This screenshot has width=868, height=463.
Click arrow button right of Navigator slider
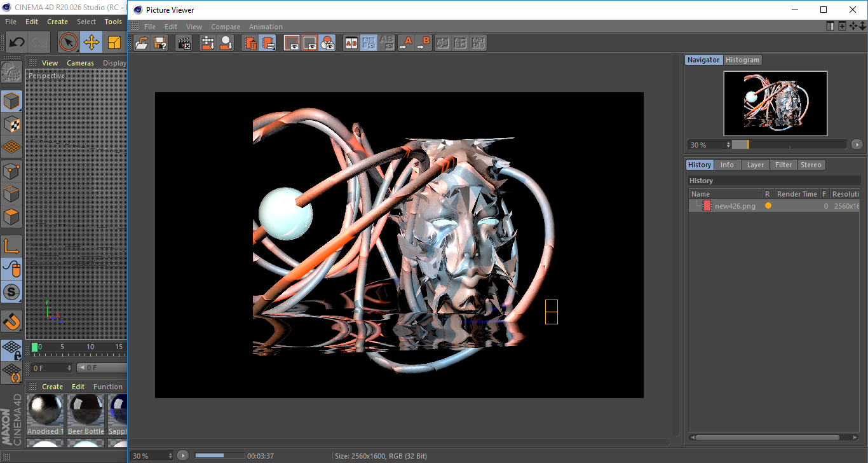click(x=857, y=144)
